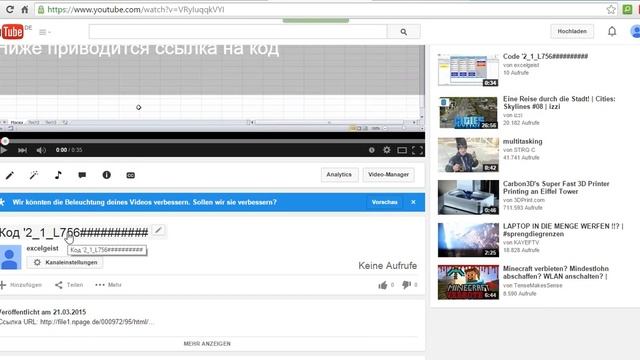Image resolution: width=640 pixels, height=360 pixels.
Task: Click the channel avatar image
Action: (x=10, y=257)
